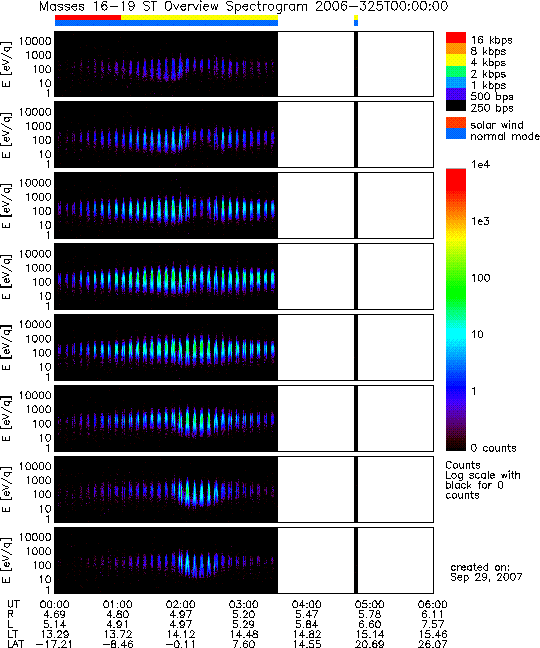Viewport: 540px width, 648px height.
Task: Click the LT value '14.12'
Action: tap(181, 634)
